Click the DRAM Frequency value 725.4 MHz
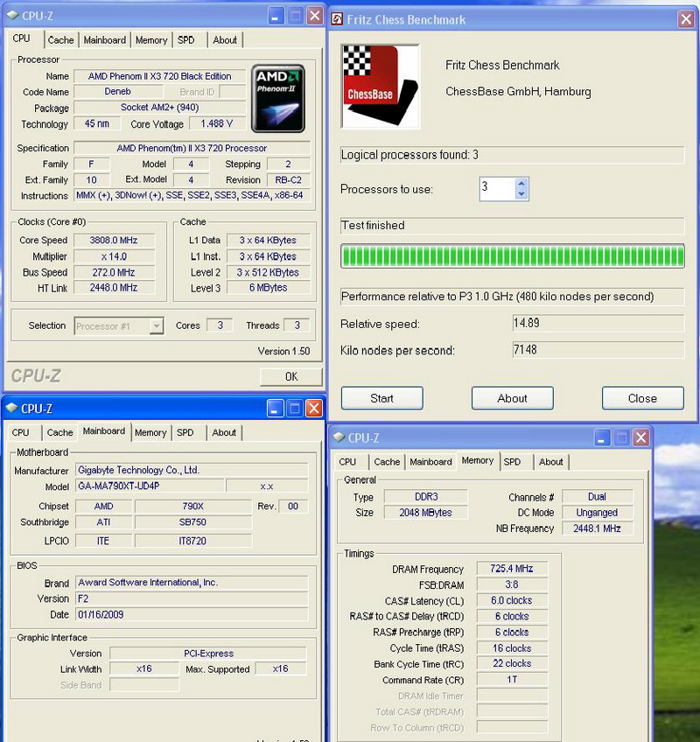 [512, 569]
